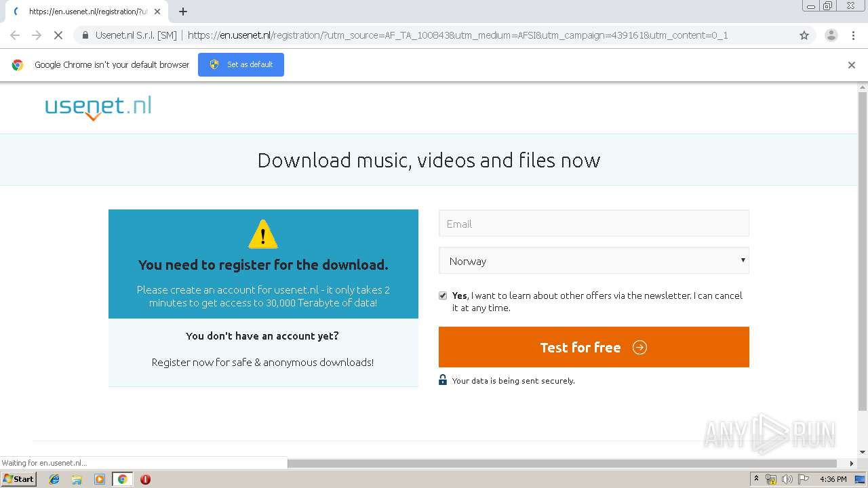The width and height of the screenshot is (868, 488).
Task: Click 'Download music, videos and files now' headline
Action: point(429,161)
